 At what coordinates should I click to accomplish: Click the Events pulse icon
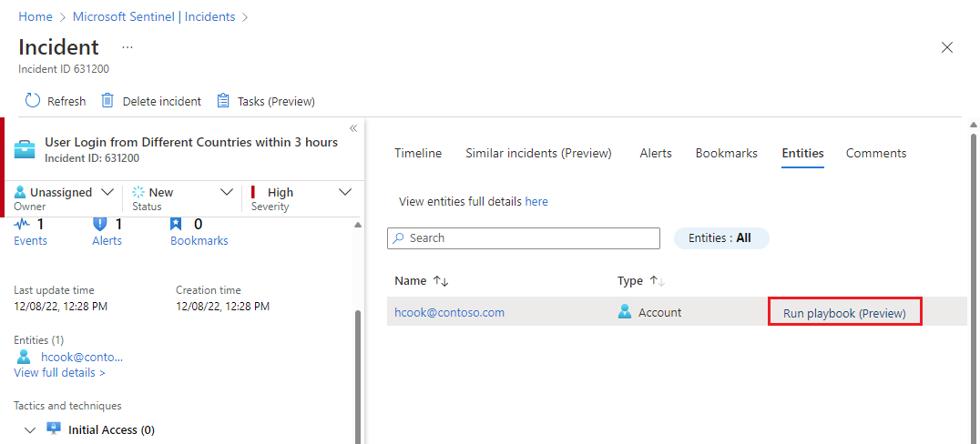pos(23,224)
